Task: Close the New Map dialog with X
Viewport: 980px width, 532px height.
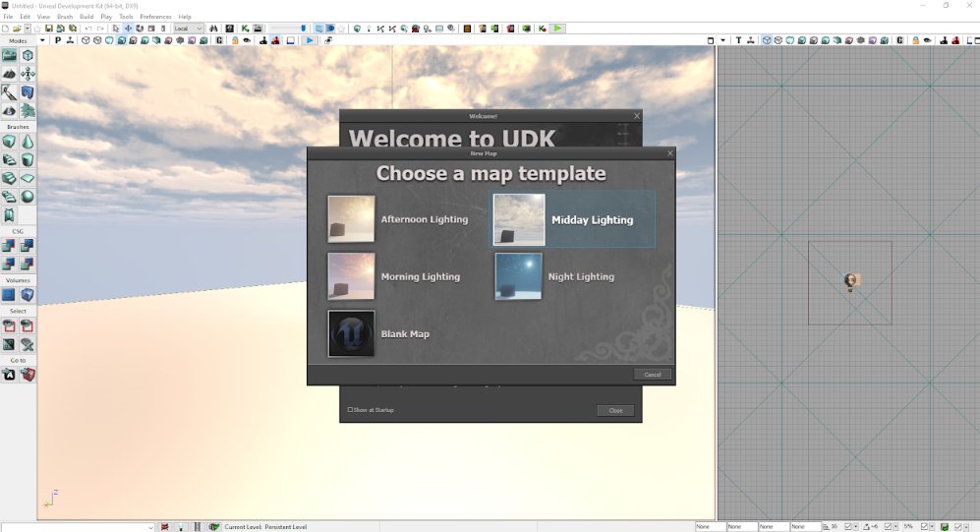Action: [x=670, y=153]
